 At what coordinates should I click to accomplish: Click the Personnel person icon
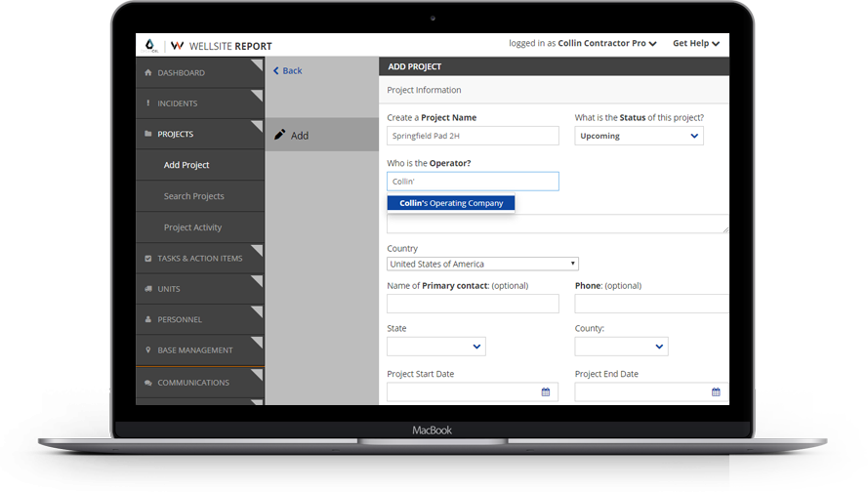point(148,319)
